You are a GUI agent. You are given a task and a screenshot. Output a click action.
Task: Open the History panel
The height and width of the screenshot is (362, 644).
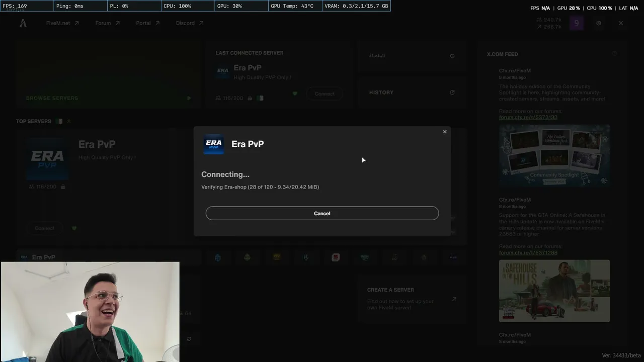click(412, 93)
